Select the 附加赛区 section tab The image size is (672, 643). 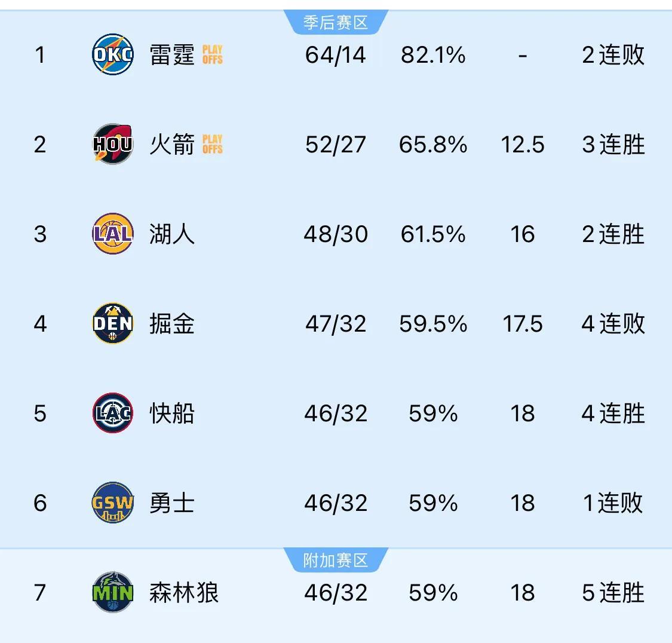coord(336,560)
